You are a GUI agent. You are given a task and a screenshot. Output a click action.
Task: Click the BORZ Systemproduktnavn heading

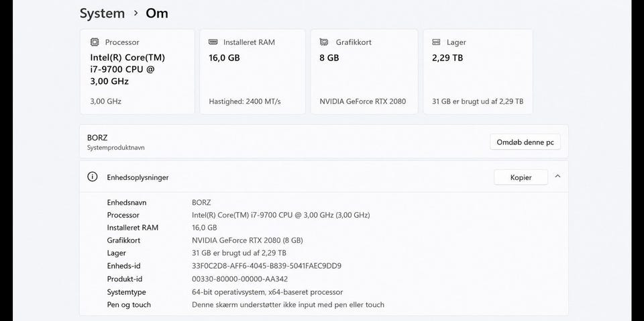point(97,138)
